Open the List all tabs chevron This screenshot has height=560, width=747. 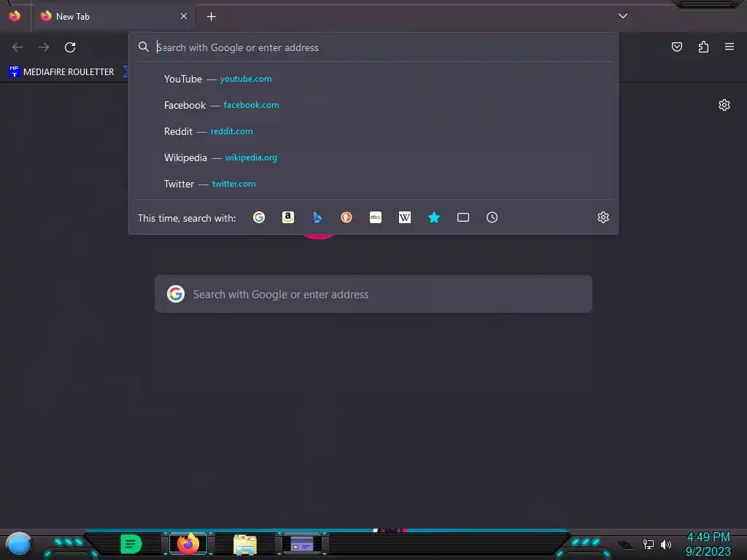tap(623, 16)
